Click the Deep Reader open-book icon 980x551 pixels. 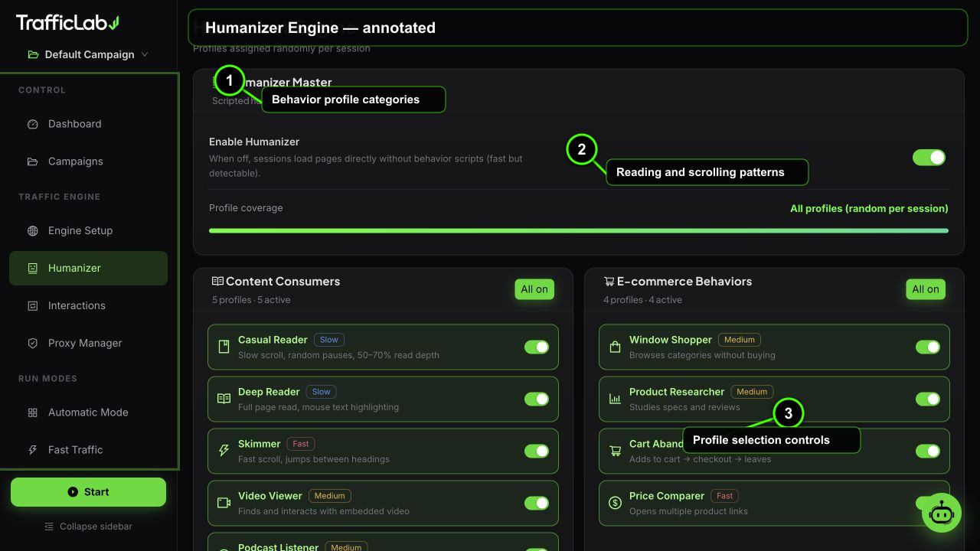tap(224, 399)
